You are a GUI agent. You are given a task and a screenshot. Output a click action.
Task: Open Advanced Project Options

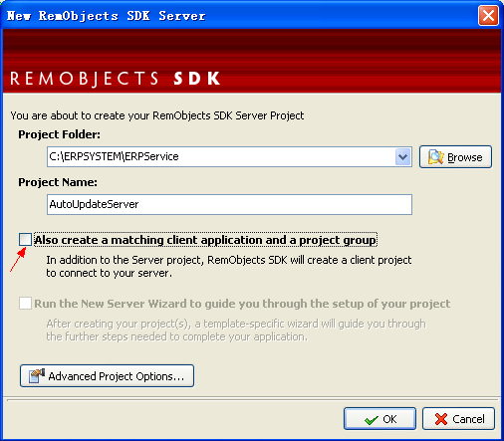coord(107,376)
